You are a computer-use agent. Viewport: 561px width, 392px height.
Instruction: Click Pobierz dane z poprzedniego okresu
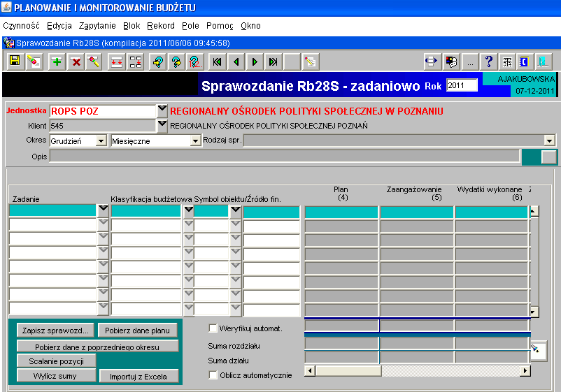click(x=97, y=347)
